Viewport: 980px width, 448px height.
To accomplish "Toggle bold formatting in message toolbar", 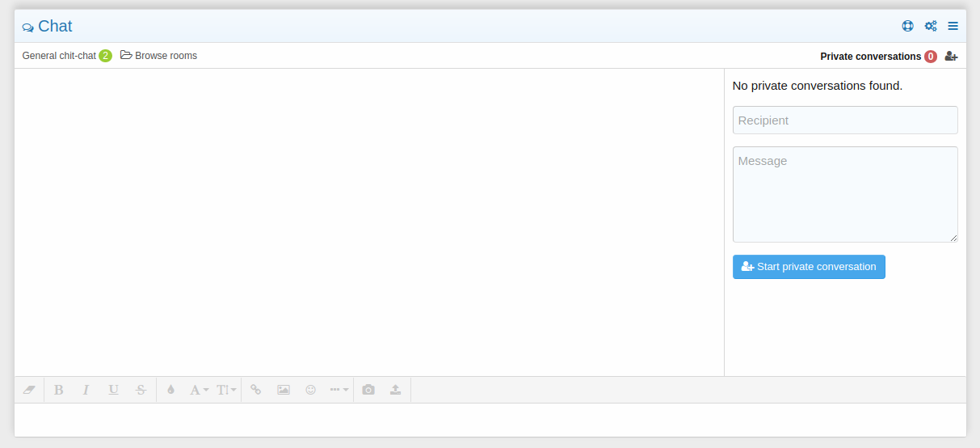I will pos(59,390).
